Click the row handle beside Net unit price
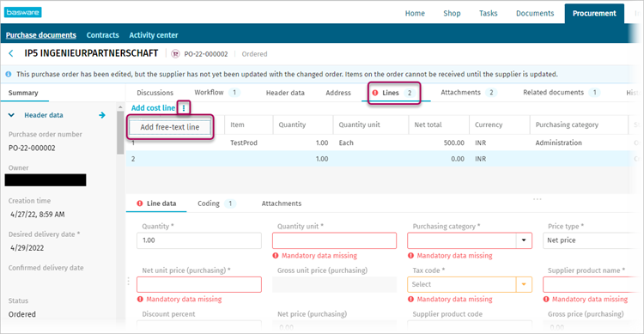 [x=129, y=281]
